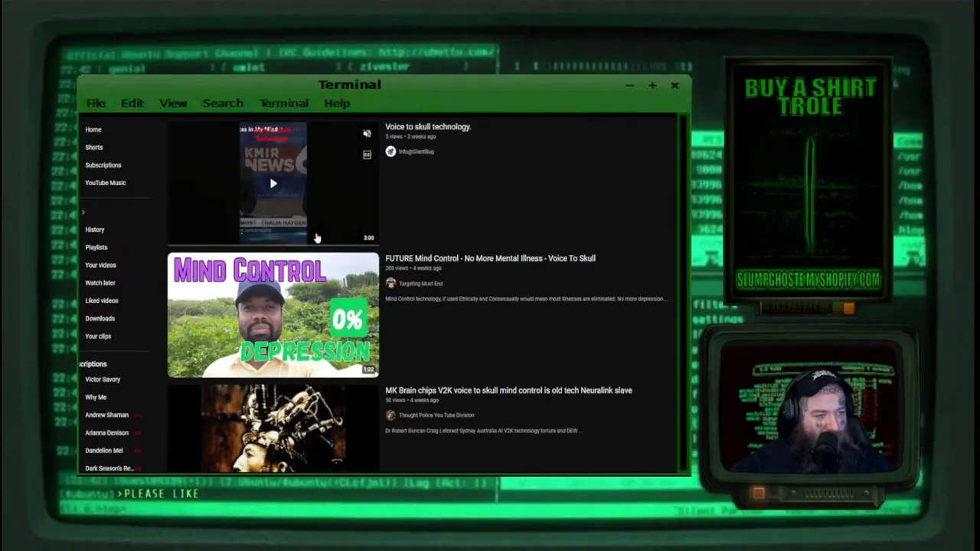Open Liked videos list
Viewport: 980px width, 551px height.
coord(102,301)
